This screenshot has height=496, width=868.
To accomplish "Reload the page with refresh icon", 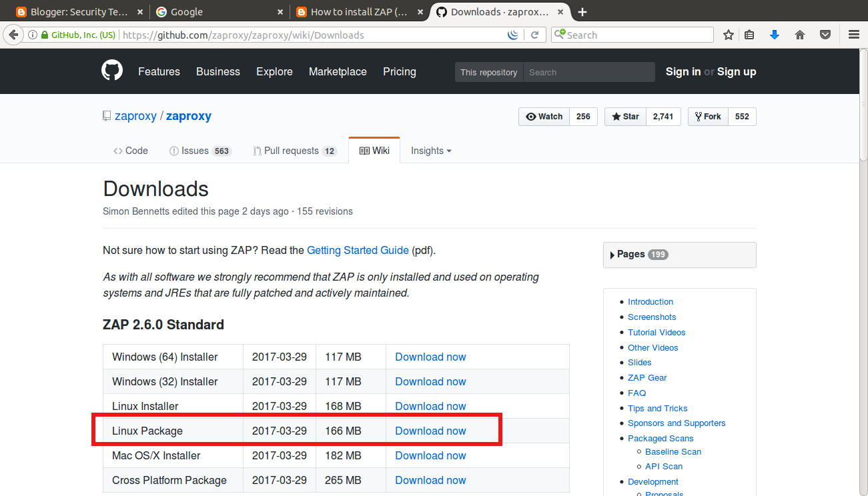I will click(x=534, y=35).
